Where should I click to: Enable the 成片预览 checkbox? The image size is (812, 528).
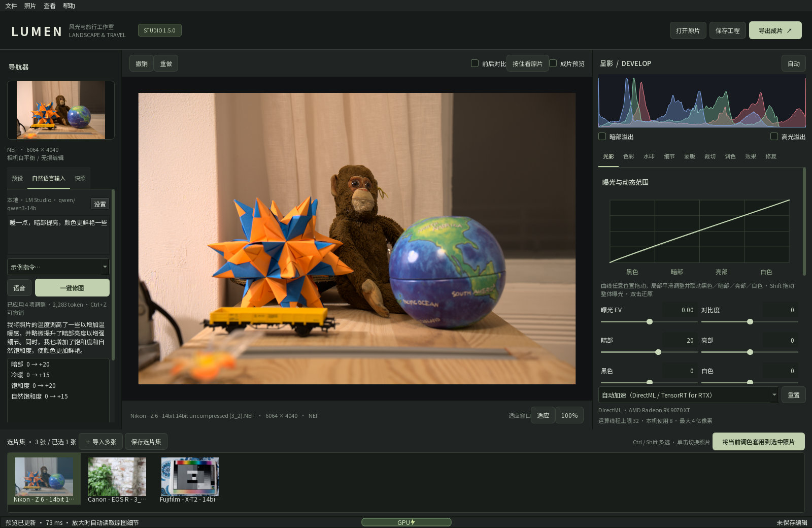tap(553, 63)
